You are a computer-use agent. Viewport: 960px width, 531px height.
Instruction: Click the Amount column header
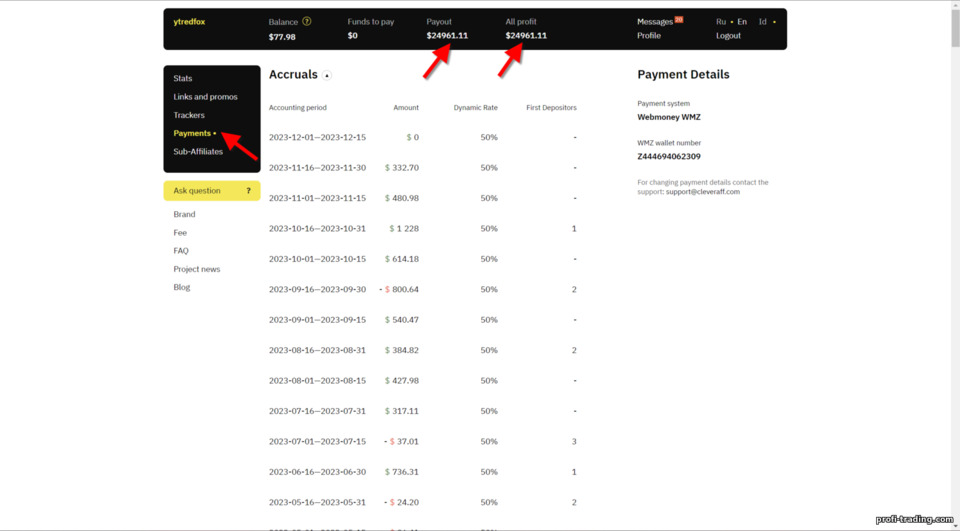click(x=406, y=108)
